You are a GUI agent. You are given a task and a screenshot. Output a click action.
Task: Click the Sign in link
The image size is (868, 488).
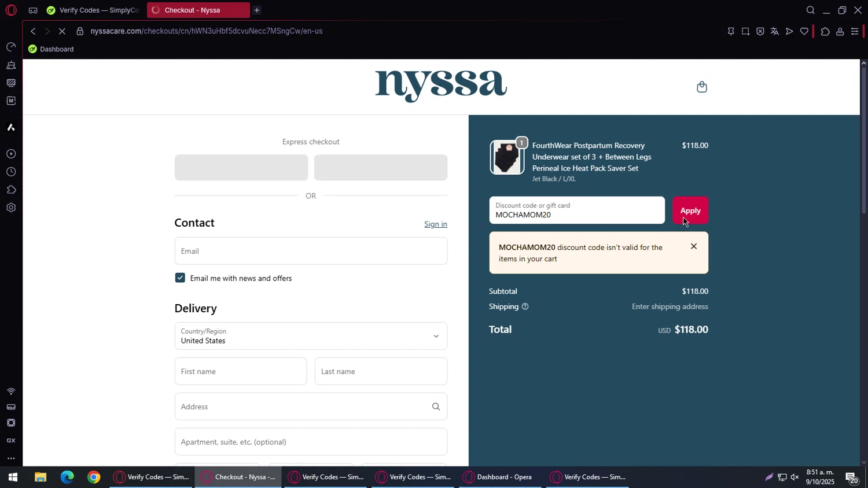coord(435,224)
